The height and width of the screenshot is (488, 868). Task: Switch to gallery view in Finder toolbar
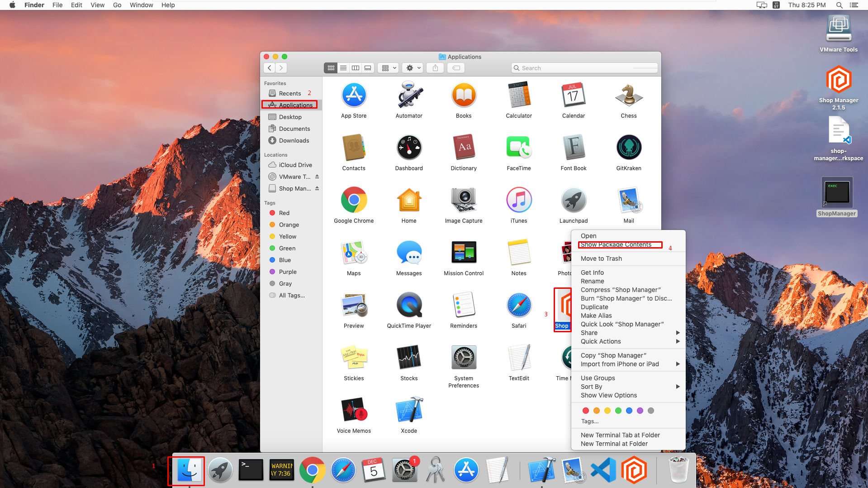pos(368,68)
